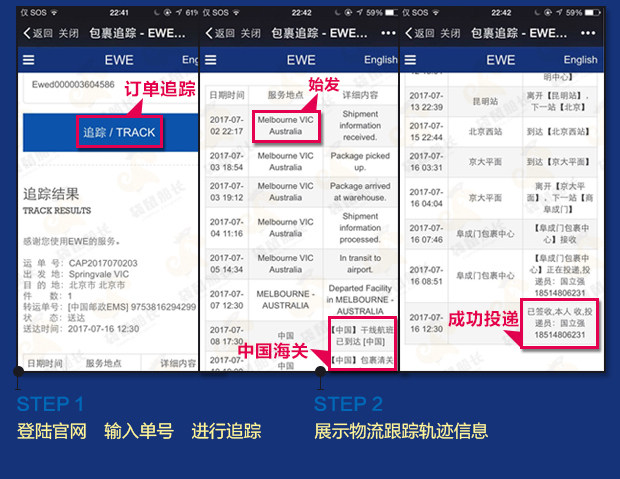This screenshot has height=479, width=620.
Task: Select the transfer number 9753816294299
Action: click(163, 307)
